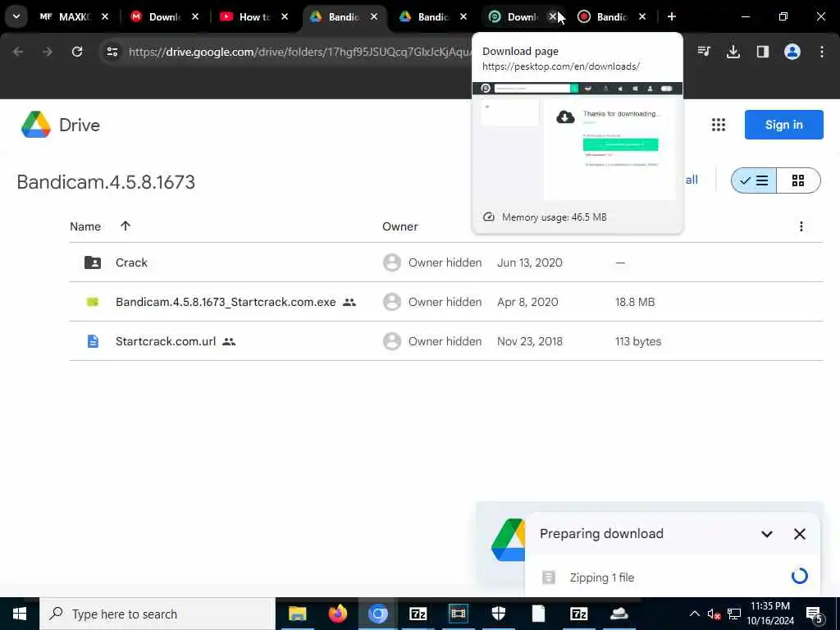The image size is (840, 630).
Task: Switch to grid layout view
Action: [x=797, y=180]
